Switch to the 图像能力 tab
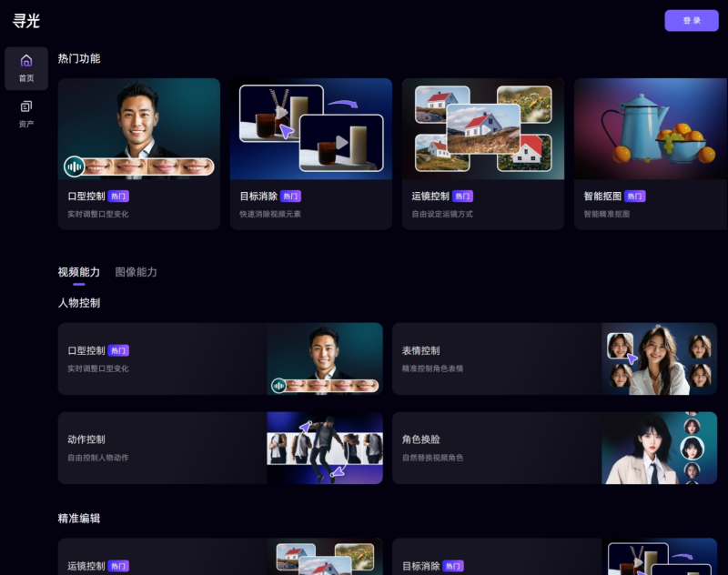This screenshot has width=728, height=575. [135, 271]
